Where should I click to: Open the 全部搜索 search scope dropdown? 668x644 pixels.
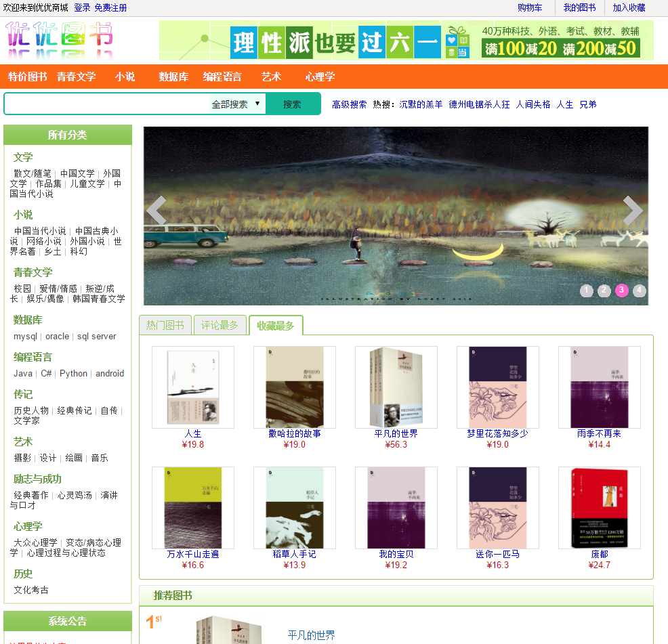(236, 104)
